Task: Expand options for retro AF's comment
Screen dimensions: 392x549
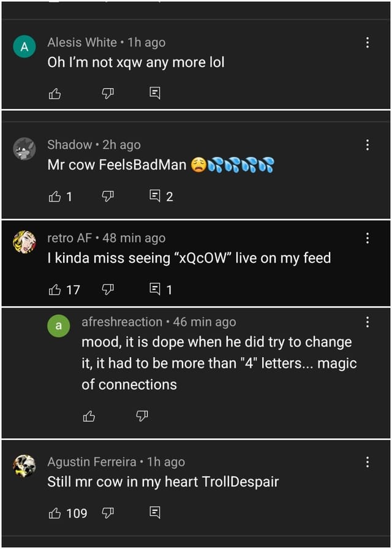Action: coord(367,238)
